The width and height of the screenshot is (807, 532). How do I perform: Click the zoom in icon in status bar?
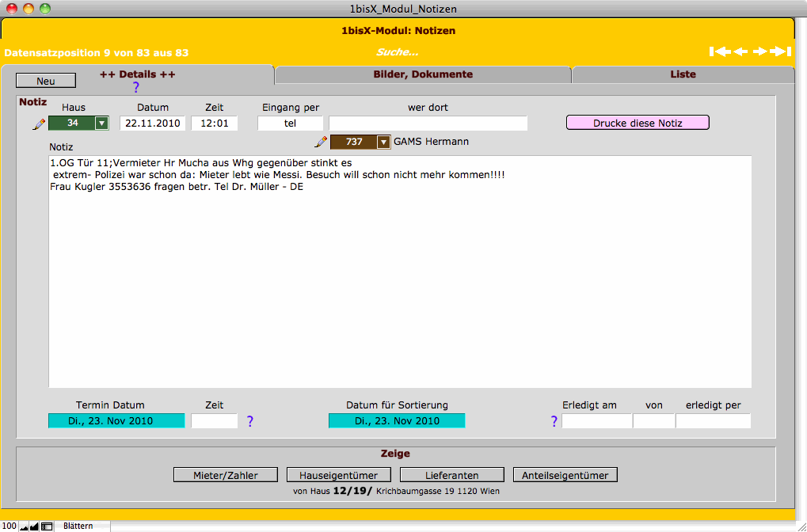pos(34,526)
